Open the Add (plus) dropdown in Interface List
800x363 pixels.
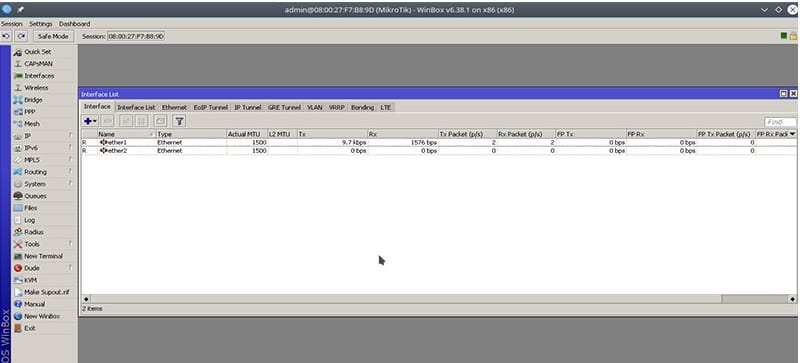click(90, 121)
